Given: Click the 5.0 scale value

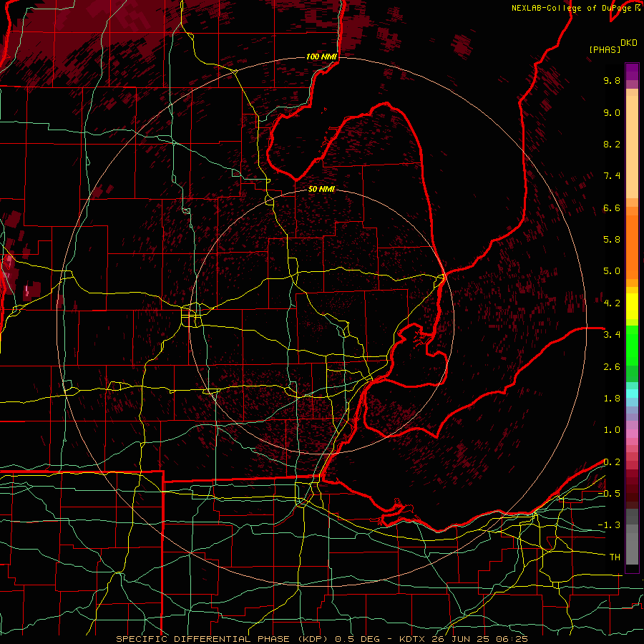Looking at the screenshot, I should click(612, 271).
